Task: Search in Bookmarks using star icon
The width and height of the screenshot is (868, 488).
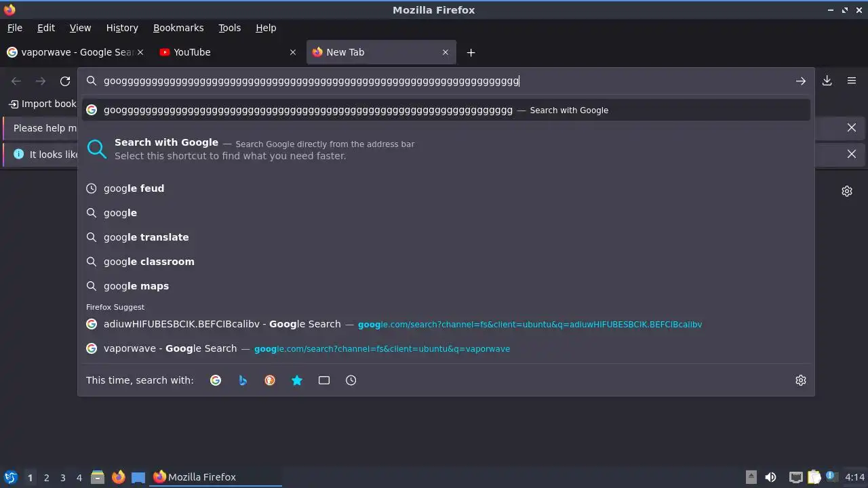Action: [x=297, y=380]
